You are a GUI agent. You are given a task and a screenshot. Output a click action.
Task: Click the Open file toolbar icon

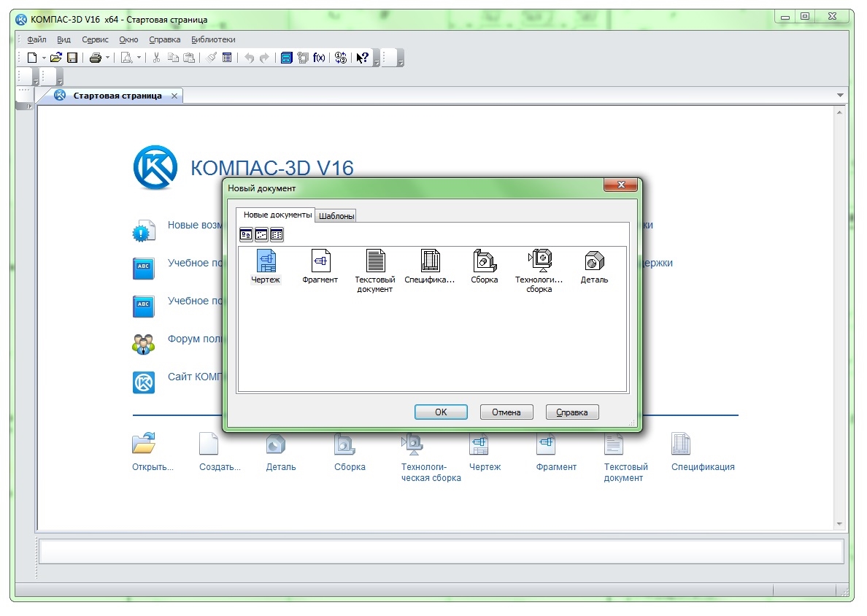point(56,58)
